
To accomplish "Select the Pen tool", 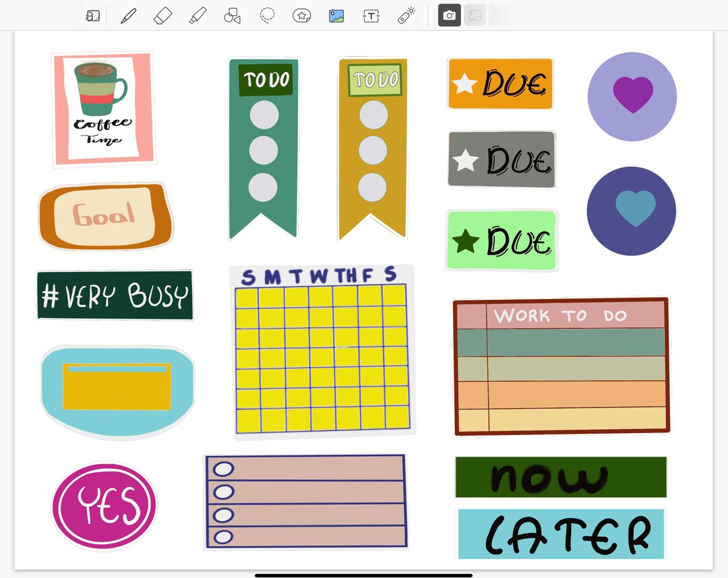I will (129, 15).
